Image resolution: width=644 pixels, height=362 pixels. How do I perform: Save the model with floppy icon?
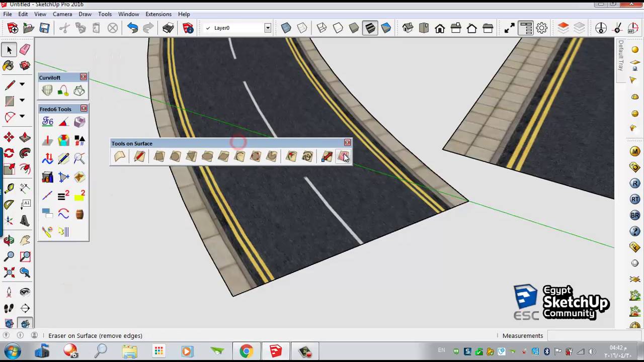pyautogui.click(x=44, y=28)
